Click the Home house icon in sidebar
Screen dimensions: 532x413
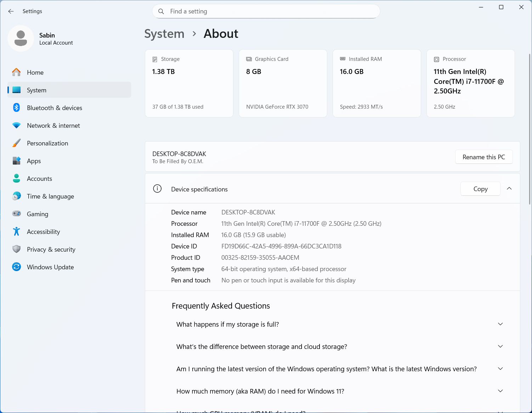16,72
